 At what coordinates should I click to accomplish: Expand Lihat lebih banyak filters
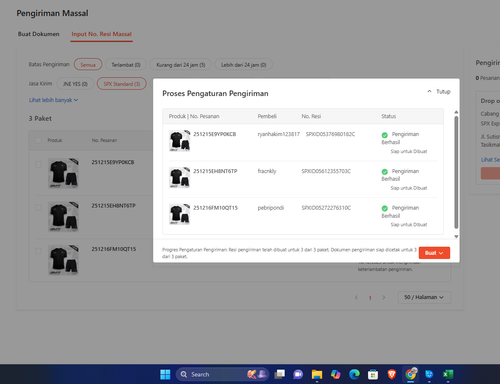pyautogui.click(x=53, y=100)
